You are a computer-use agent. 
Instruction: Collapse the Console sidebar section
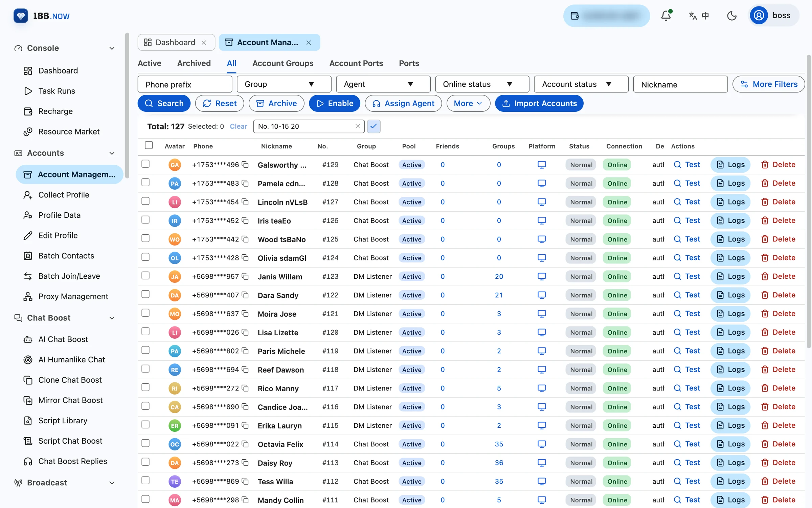112,48
